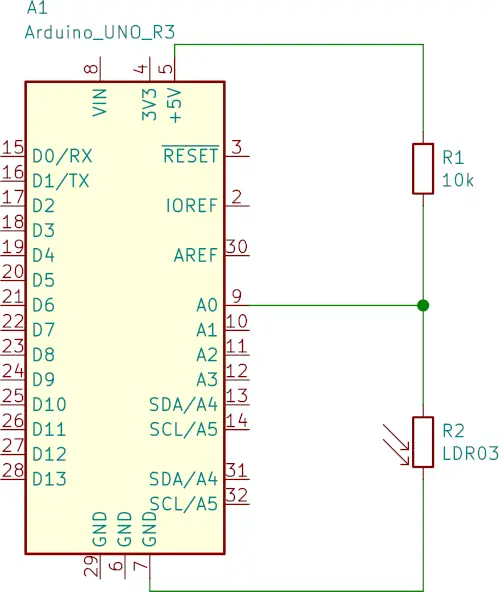Click the VIN pin label

100,102
